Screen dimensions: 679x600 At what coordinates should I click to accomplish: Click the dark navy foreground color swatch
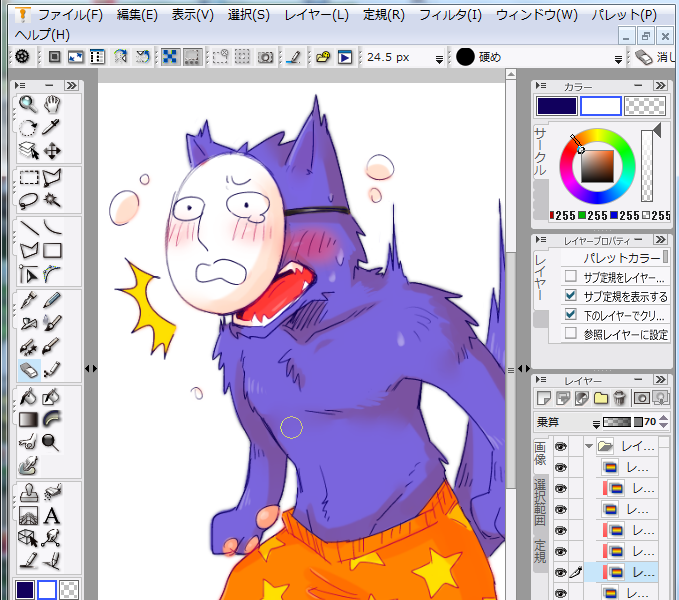[x=556, y=106]
